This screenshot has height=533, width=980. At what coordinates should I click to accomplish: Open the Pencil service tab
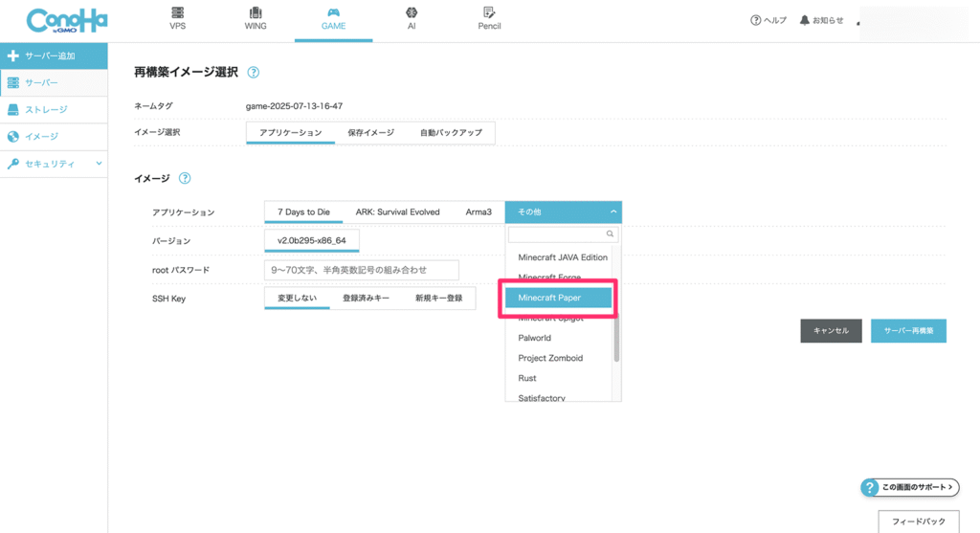(489, 19)
